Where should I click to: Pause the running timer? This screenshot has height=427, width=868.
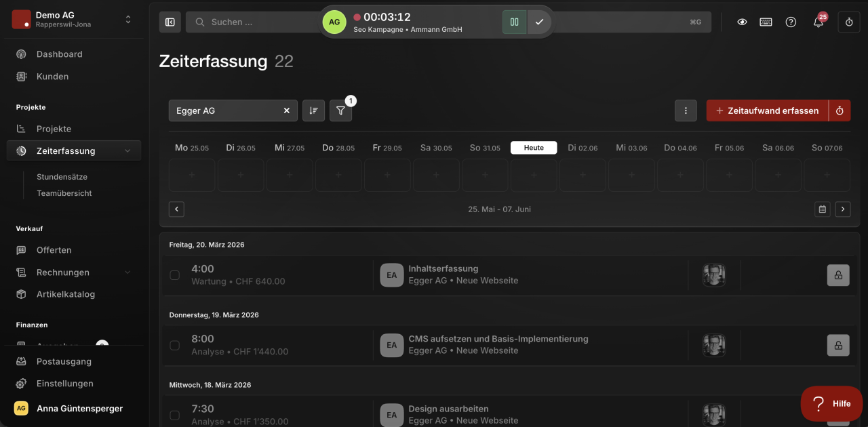pyautogui.click(x=514, y=22)
